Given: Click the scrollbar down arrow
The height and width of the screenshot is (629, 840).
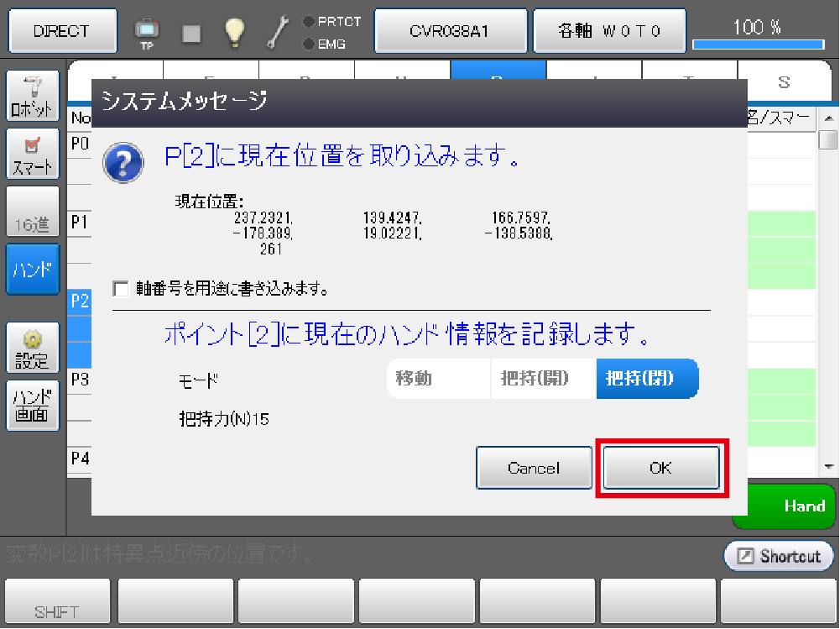Looking at the screenshot, I should pyautogui.click(x=829, y=466).
